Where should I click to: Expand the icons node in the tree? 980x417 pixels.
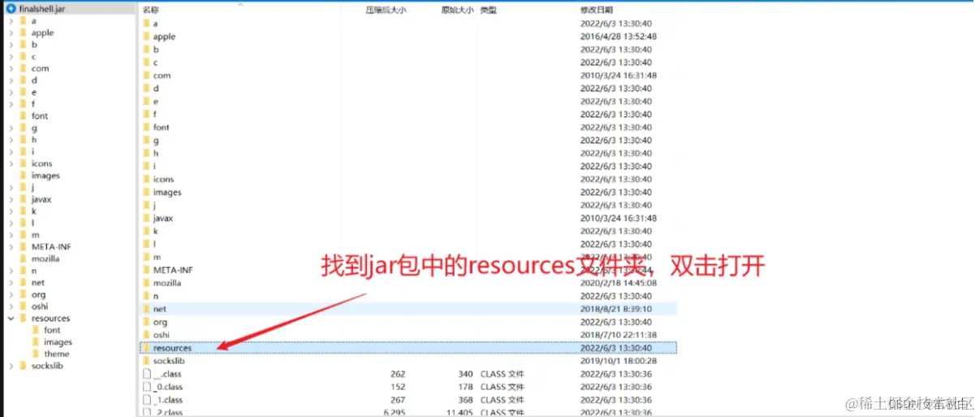11,164
